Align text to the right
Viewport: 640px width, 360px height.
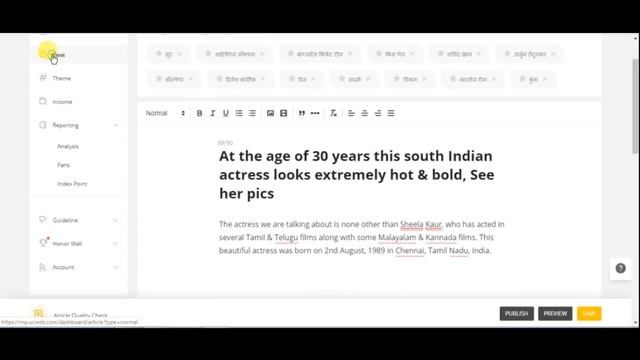pos(378,113)
